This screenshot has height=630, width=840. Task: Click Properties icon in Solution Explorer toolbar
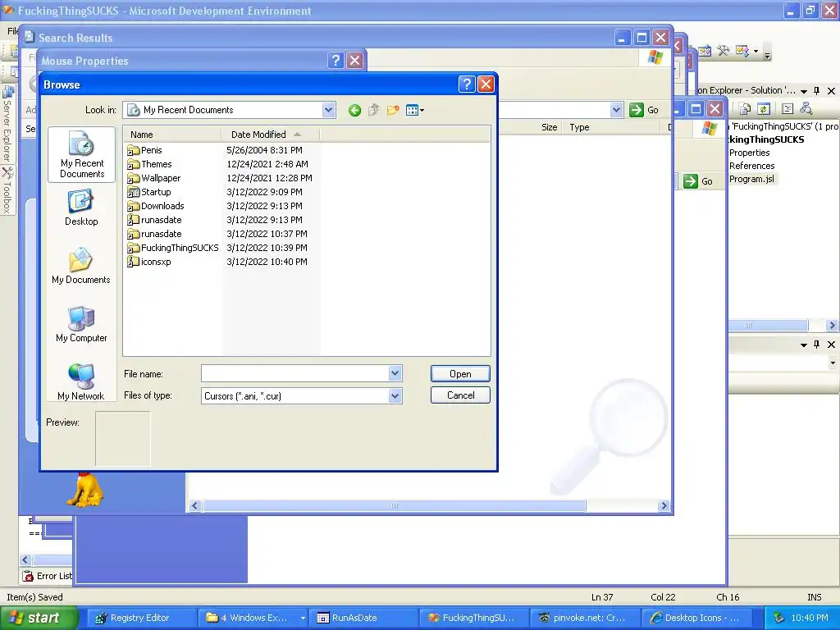coord(787,109)
